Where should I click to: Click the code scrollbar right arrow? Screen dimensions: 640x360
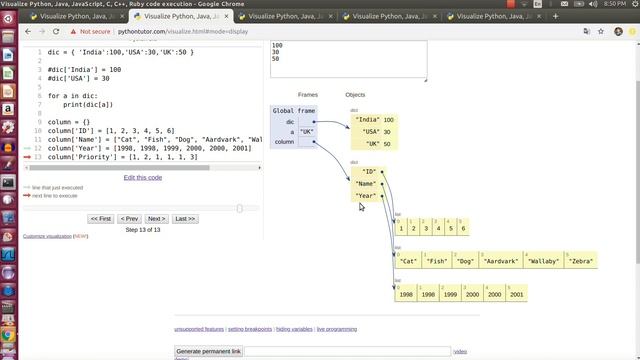click(260, 168)
